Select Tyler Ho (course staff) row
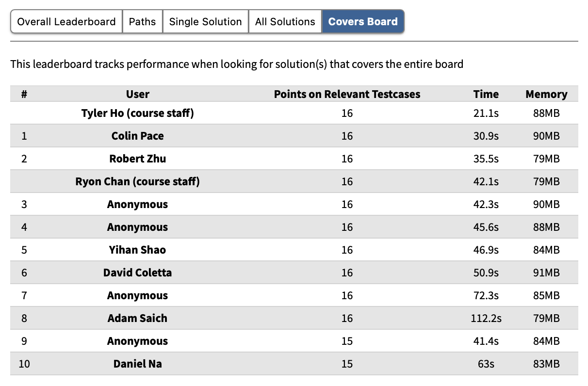This screenshot has height=386, width=588. click(x=138, y=113)
